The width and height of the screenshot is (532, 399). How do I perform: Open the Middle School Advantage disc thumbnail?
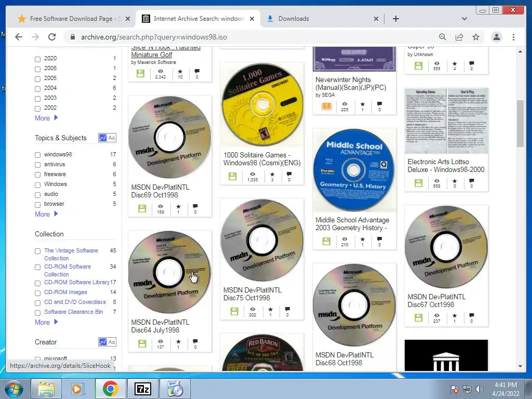(x=354, y=170)
